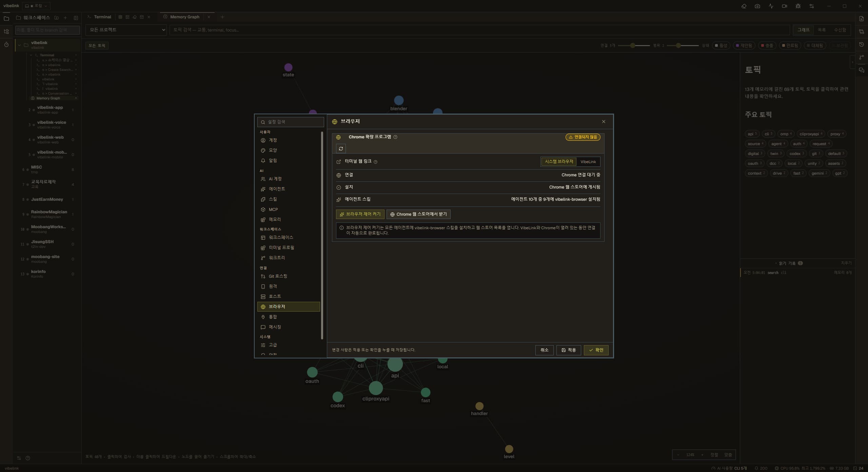
Task: Open 모양 settings category
Action: pyautogui.click(x=289, y=151)
